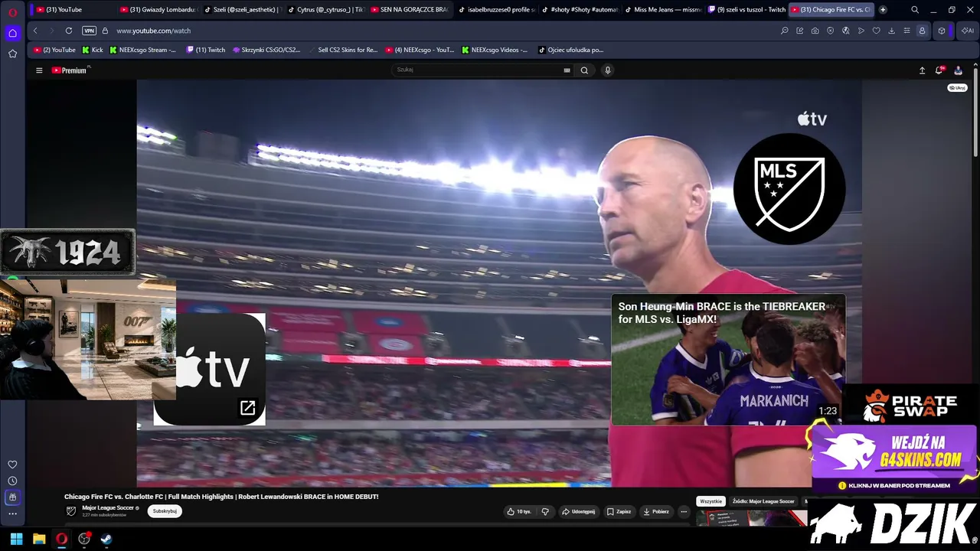The image size is (980, 551).
Task: Switch to the 'Miss Me Jeans' tab
Action: 662,10
